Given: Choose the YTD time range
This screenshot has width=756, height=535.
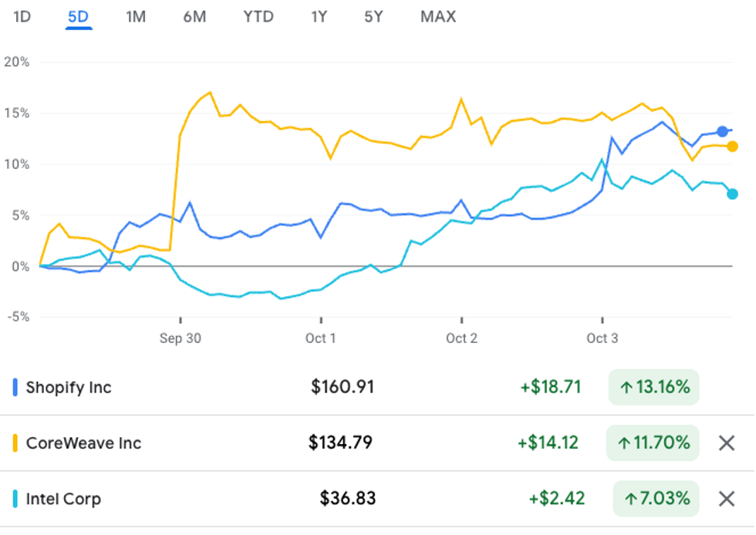Looking at the screenshot, I should coord(258,16).
